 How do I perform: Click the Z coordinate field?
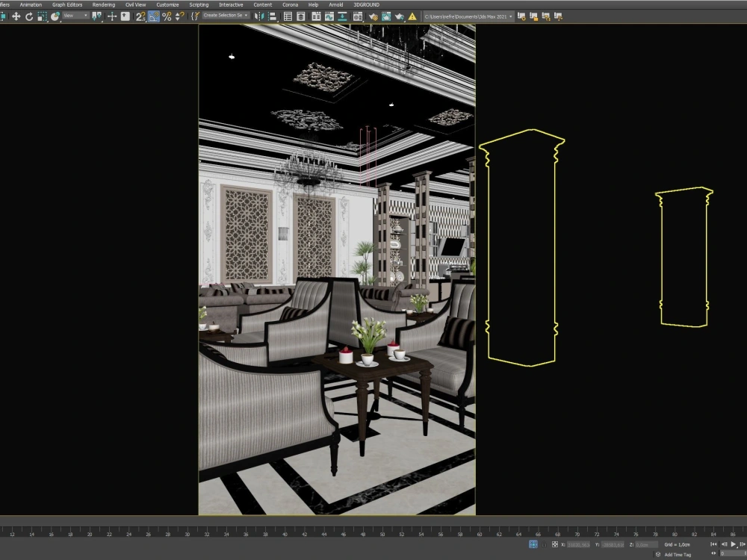click(646, 544)
